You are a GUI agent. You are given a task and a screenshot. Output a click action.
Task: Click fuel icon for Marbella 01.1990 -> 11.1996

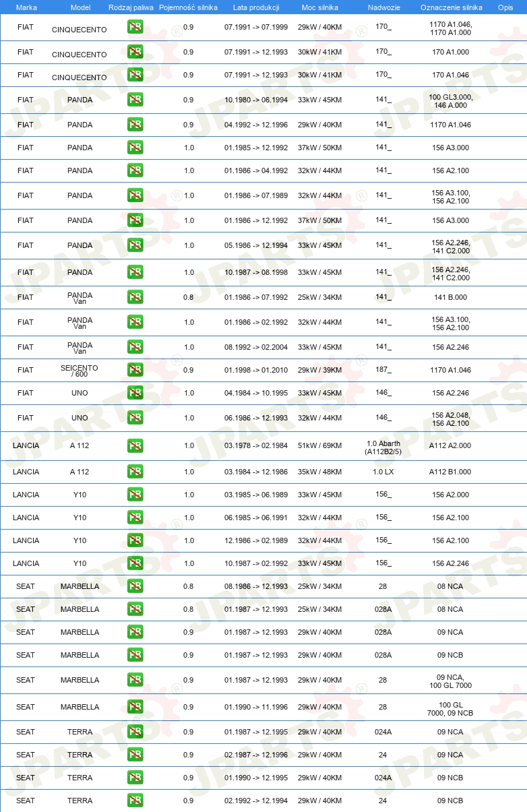click(135, 707)
